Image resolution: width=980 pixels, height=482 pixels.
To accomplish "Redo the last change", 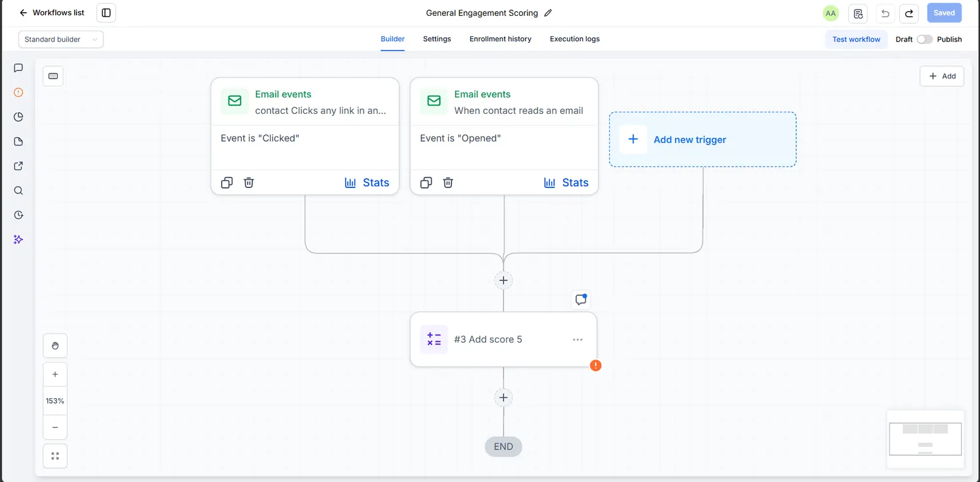I will point(909,13).
